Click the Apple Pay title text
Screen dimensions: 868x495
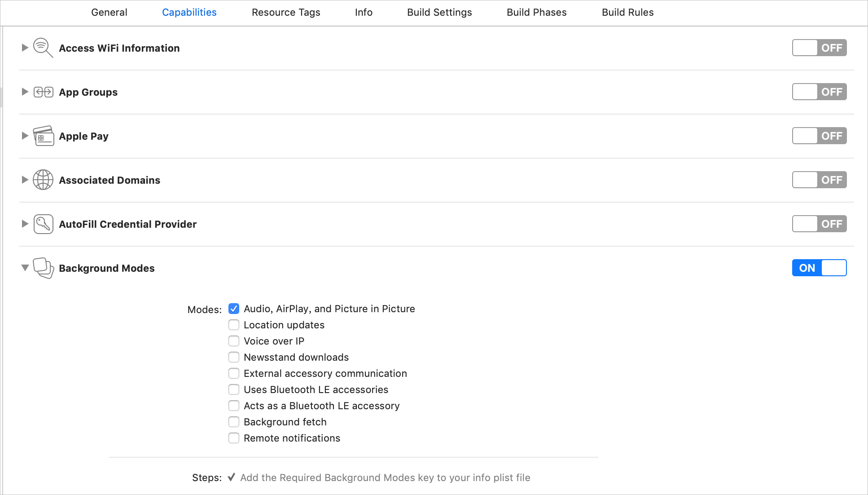(84, 136)
